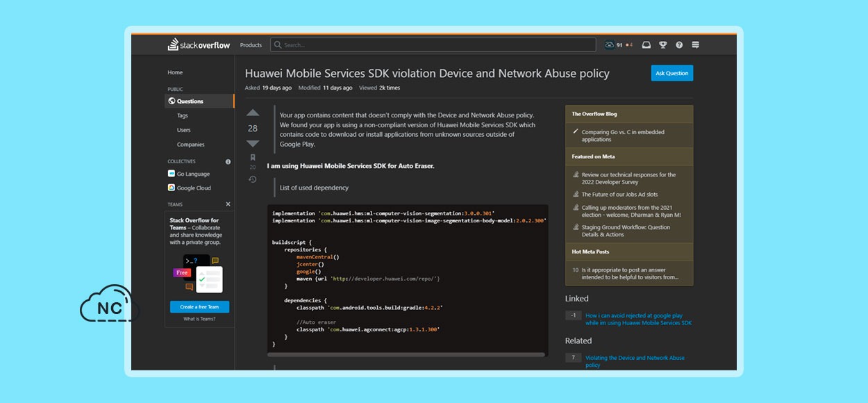Open Companies in left sidebar
Screen dimensions: 868x403
click(x=191, y=145)
